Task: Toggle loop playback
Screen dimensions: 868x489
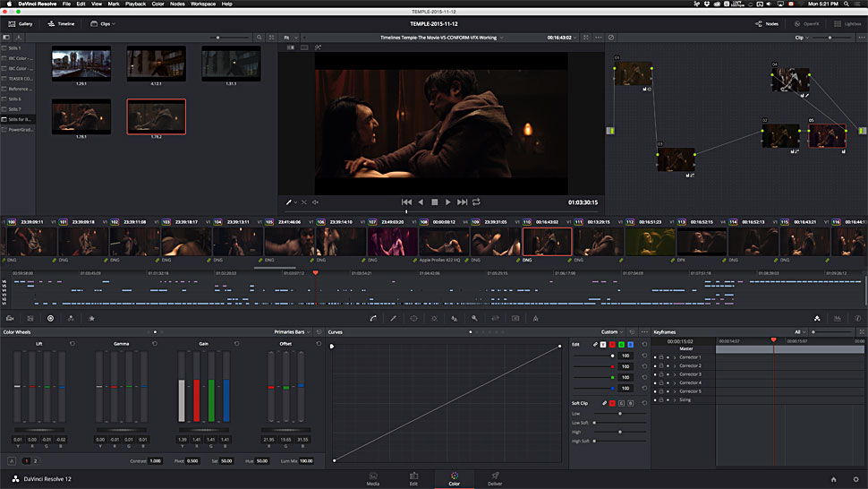Action: (x=476, y=202)
